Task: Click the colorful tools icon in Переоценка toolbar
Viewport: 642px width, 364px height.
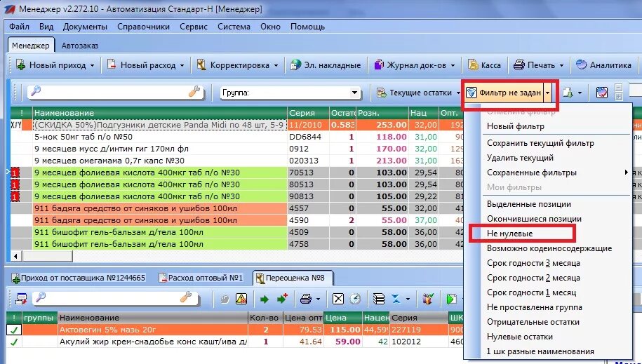Action: point(428,299)
